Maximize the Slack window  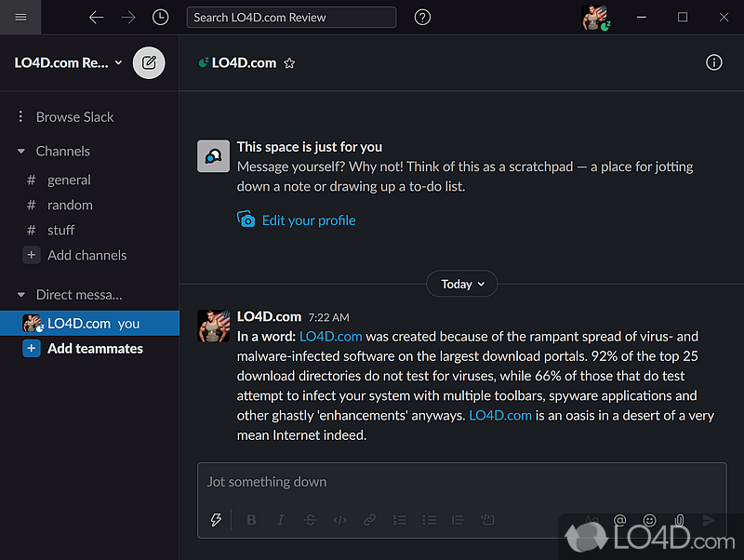tap(683, 17)
